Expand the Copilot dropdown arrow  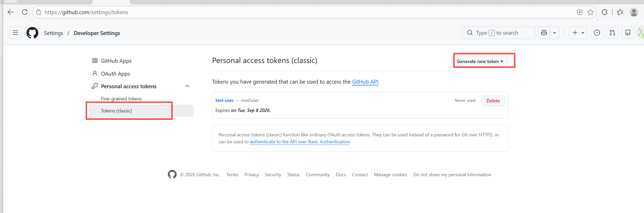555,33
